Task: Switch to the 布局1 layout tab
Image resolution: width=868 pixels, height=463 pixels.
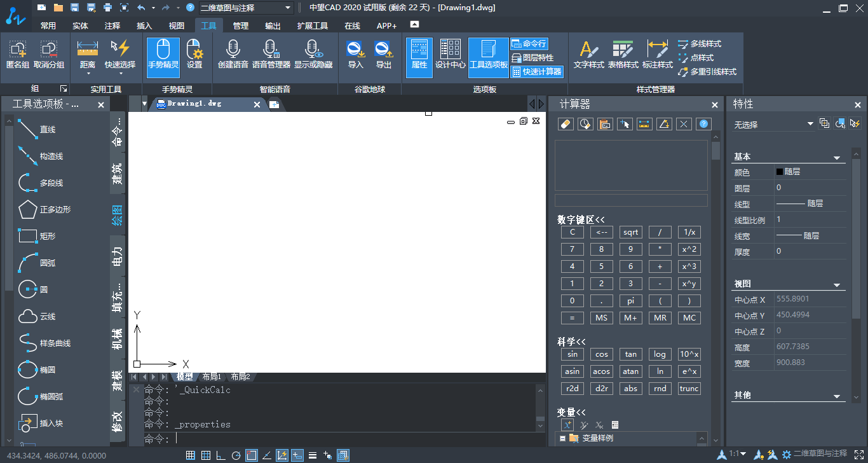Action: pos(212,377)
